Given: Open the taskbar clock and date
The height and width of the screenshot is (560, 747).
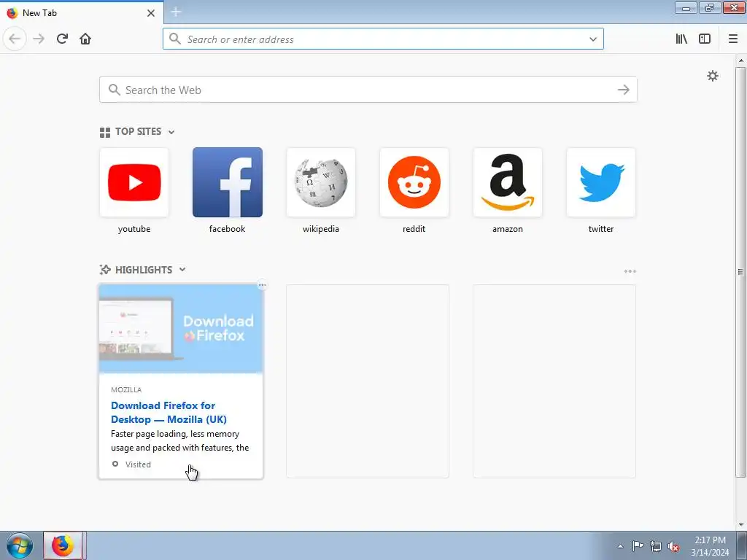Looking at the screenshot, I should coord(710,545).
